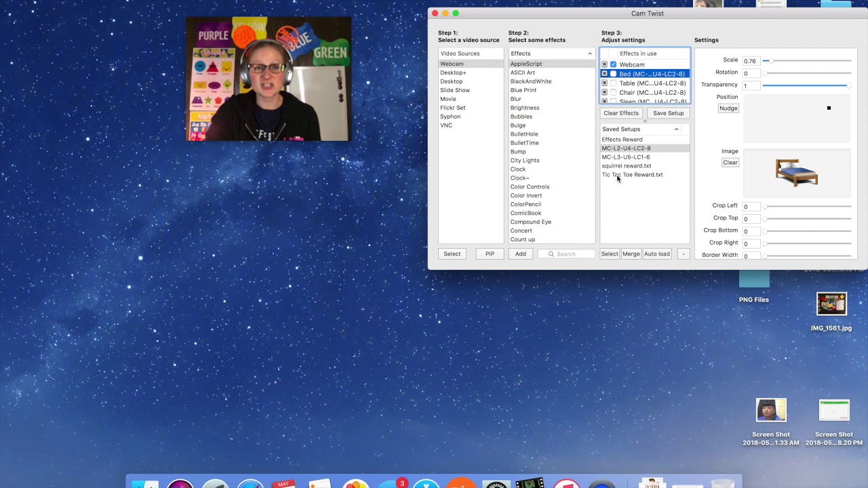Open the PNG Files folder on the desktop
The image size is (868, 488).
tap(754, 286)
